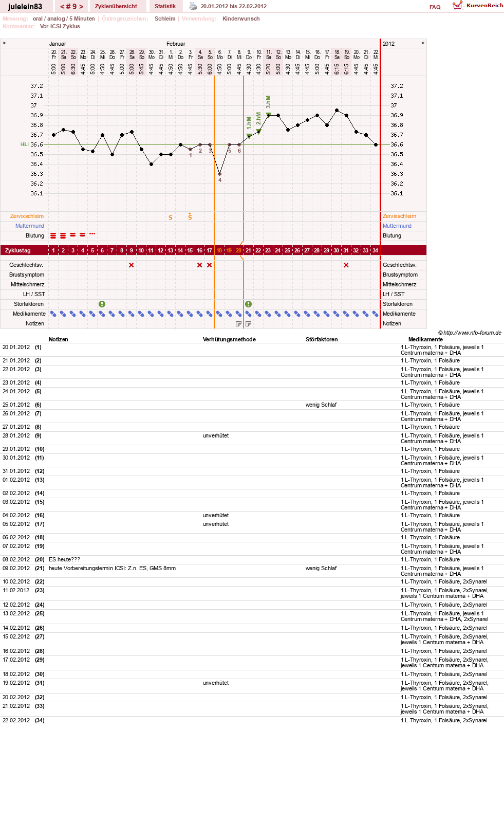
Task: Click the date range 20.01.2012 bis 22.02.2012
Action: point(234,7)
